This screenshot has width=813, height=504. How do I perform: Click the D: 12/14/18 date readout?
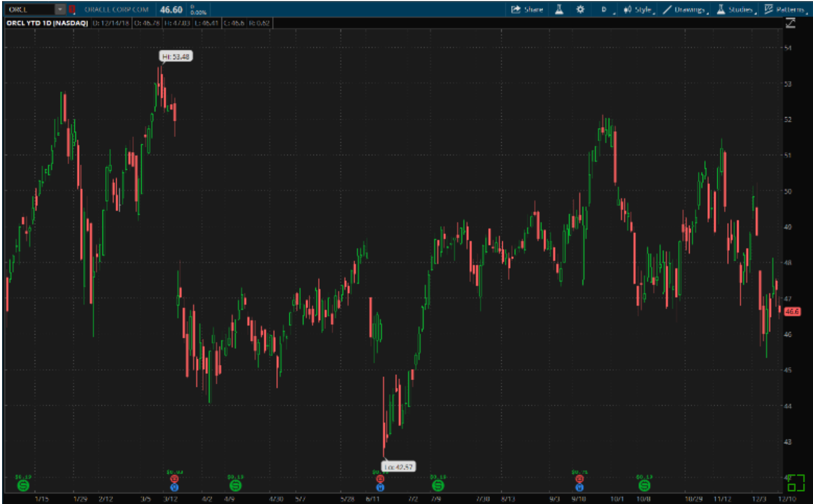point(111,23)
